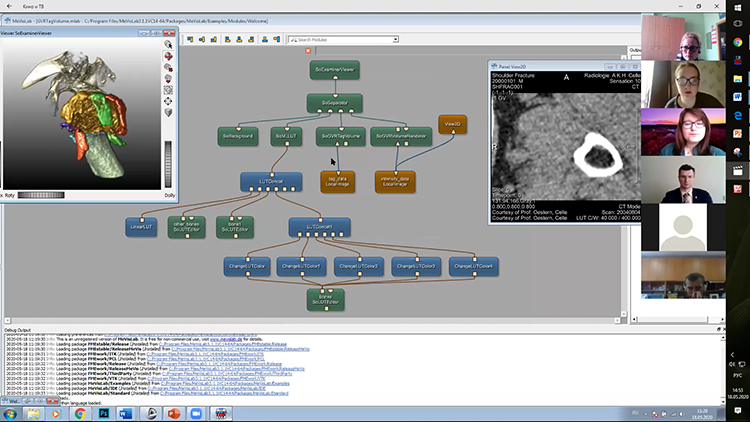Click the first align modules toolbar icon
Screen dimensions: 750x422
point(190,39)
